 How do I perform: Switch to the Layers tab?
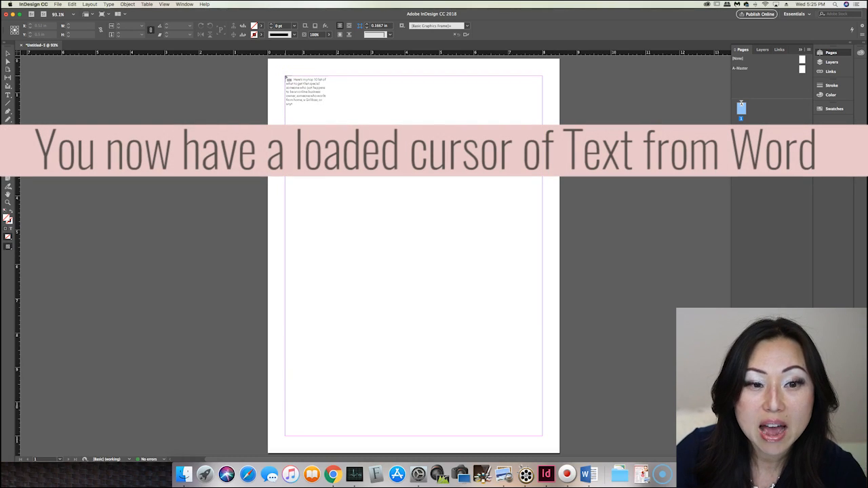pyautogui.click(x=762, y=49)
